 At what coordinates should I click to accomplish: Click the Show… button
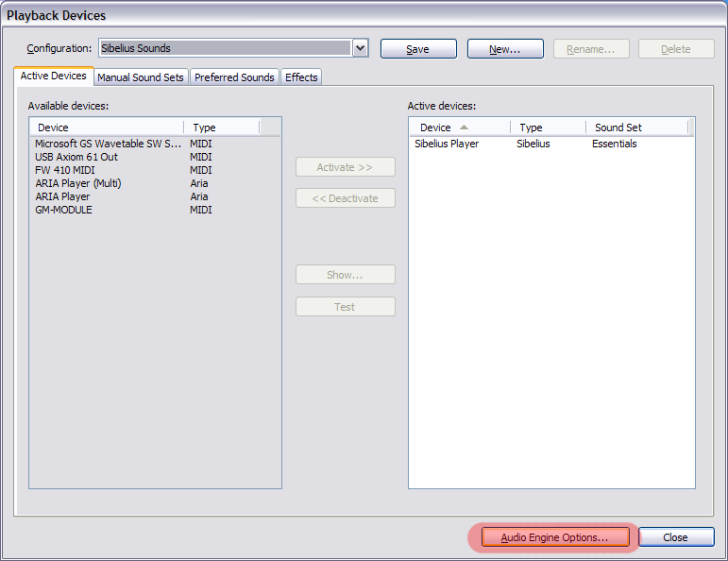click(346, 275)
